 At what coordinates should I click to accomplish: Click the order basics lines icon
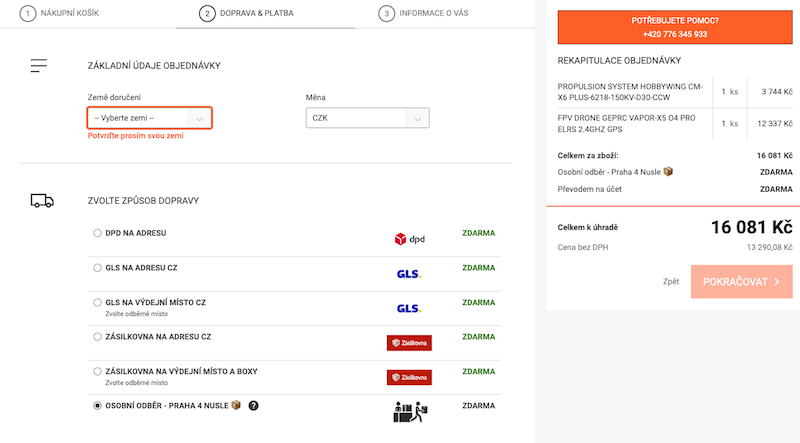39,65
